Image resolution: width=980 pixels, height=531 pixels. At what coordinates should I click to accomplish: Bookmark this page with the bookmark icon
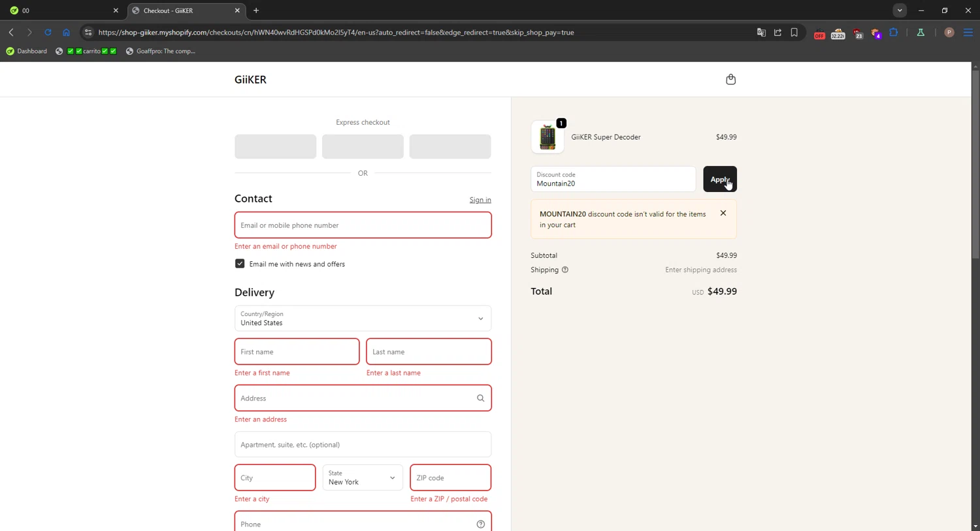click(x=794, y=32)
